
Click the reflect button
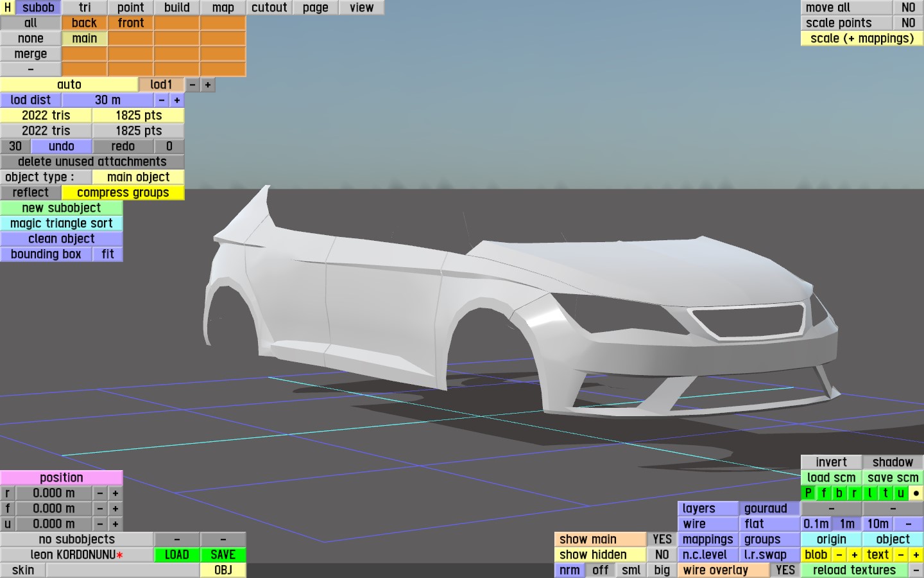(x=31, y=193)
